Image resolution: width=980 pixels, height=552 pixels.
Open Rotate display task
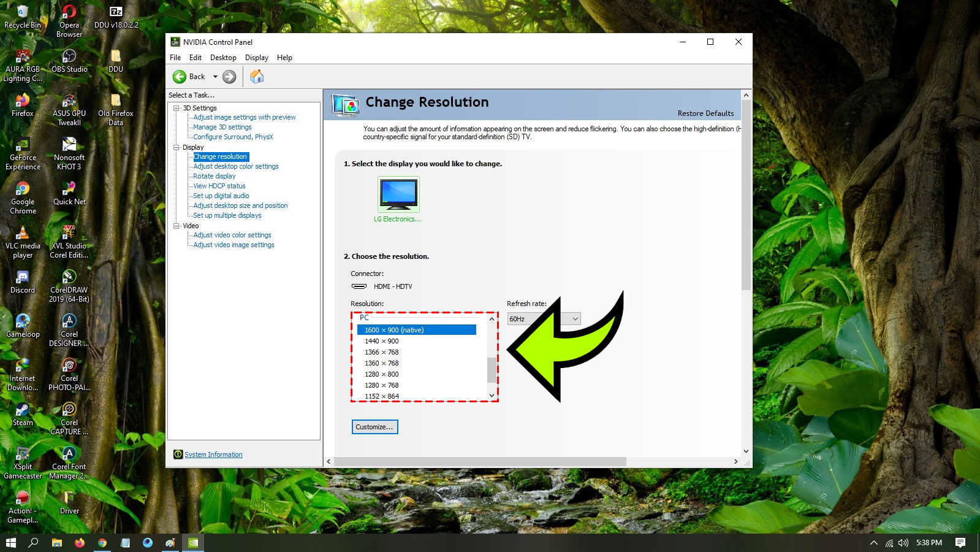coord(215,176)
